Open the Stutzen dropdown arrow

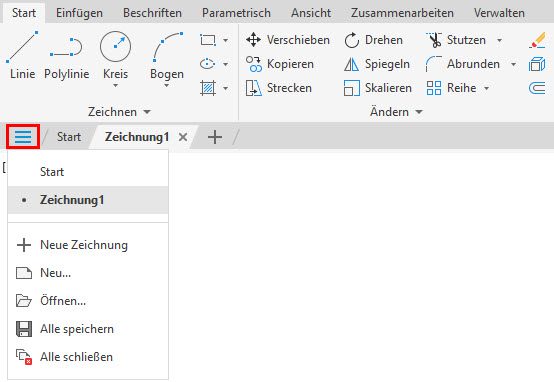pos(499,40)
